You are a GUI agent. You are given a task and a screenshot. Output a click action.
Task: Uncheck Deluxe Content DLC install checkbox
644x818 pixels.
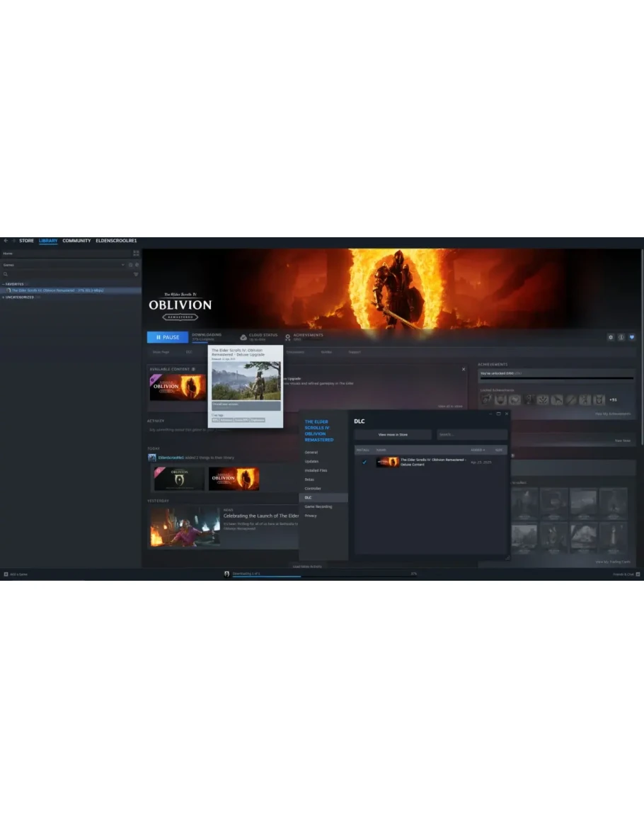click(364, 462)
